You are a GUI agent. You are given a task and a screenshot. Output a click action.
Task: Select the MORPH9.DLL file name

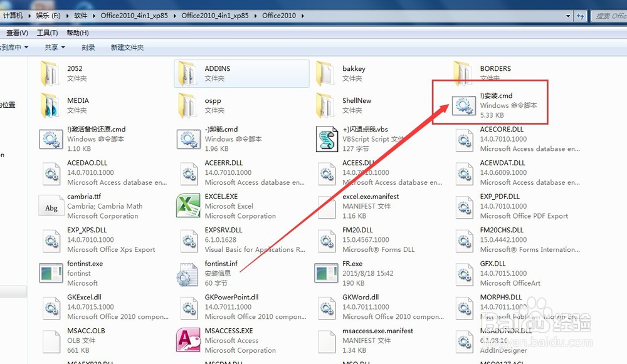500,297
